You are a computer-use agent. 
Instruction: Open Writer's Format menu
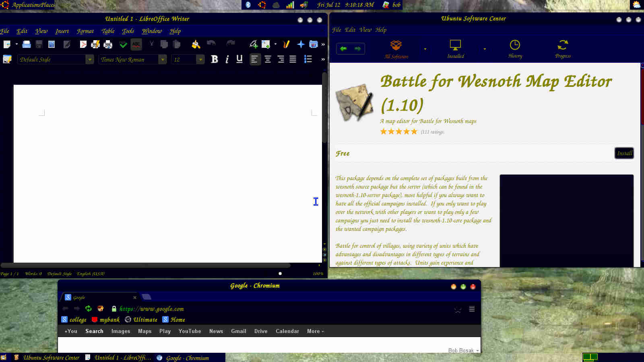(85, 31)
